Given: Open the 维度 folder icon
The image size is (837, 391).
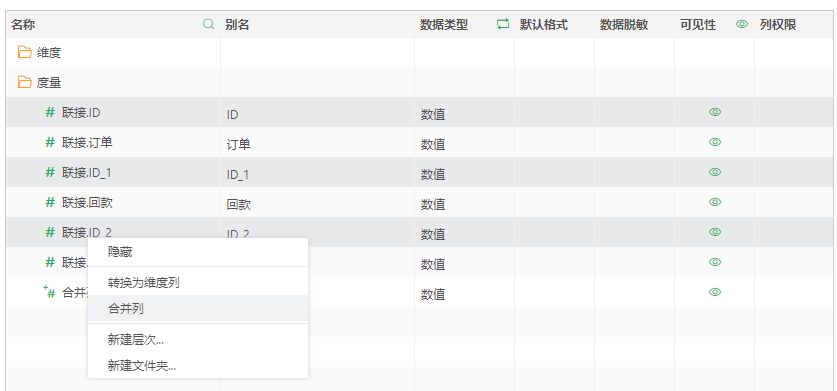Looking at the screenshot, I should point(25,52).
